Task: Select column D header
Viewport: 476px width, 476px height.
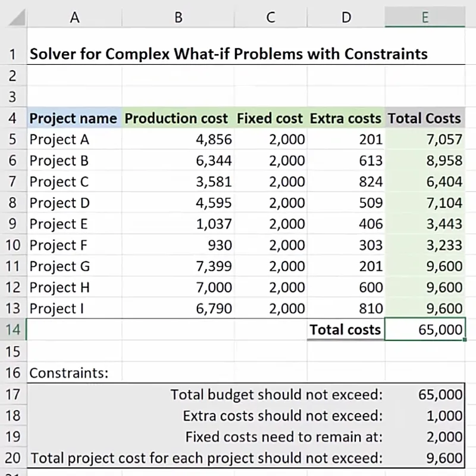Action: click(x=346, y=17)
